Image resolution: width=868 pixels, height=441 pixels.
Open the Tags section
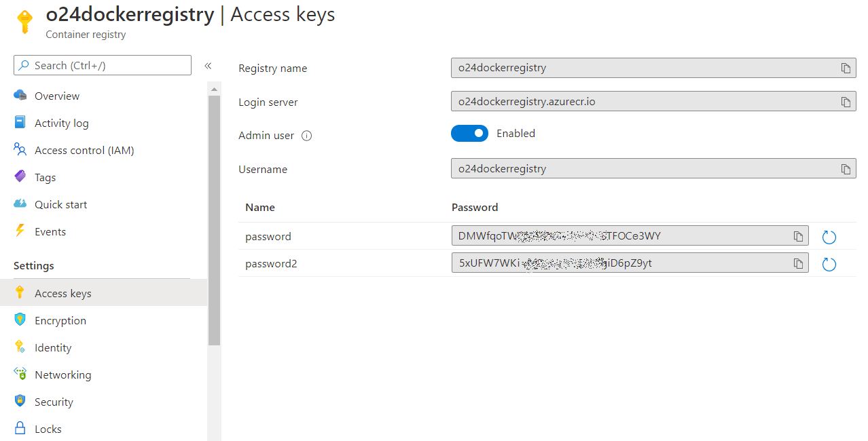(x=45, y=177)
